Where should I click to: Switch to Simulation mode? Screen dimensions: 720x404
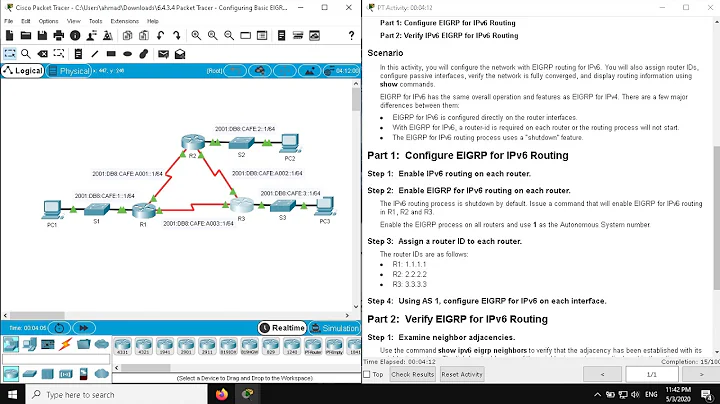[334, 328]
